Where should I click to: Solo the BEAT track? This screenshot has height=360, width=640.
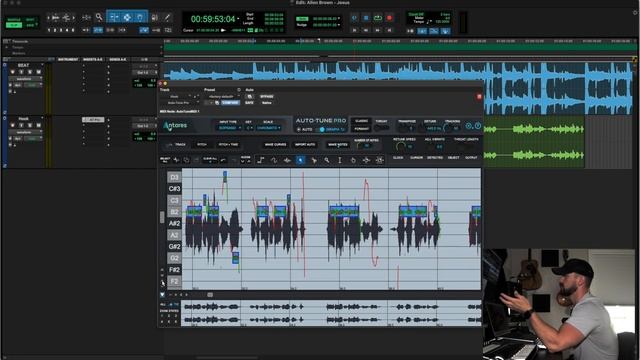[30, 72]
